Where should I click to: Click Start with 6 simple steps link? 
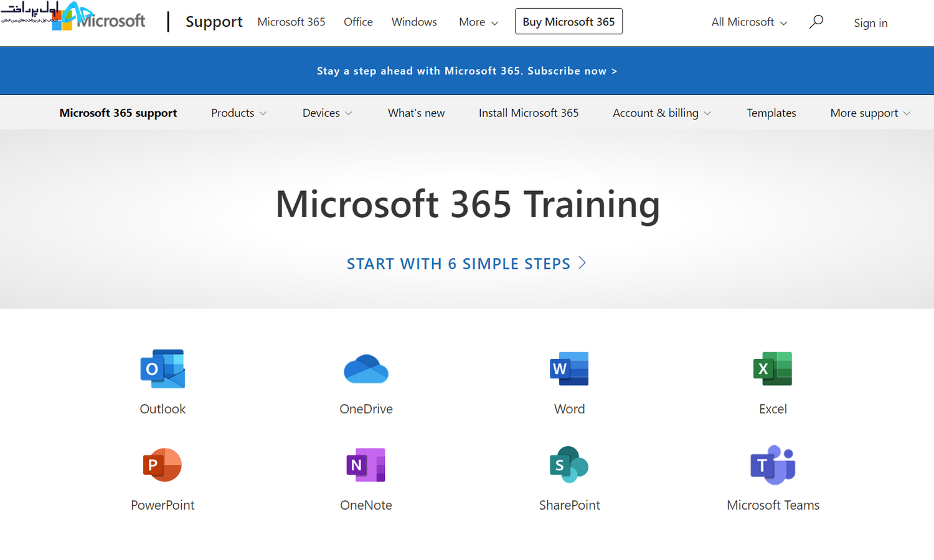pyautogui.click(x=466, y=264)
